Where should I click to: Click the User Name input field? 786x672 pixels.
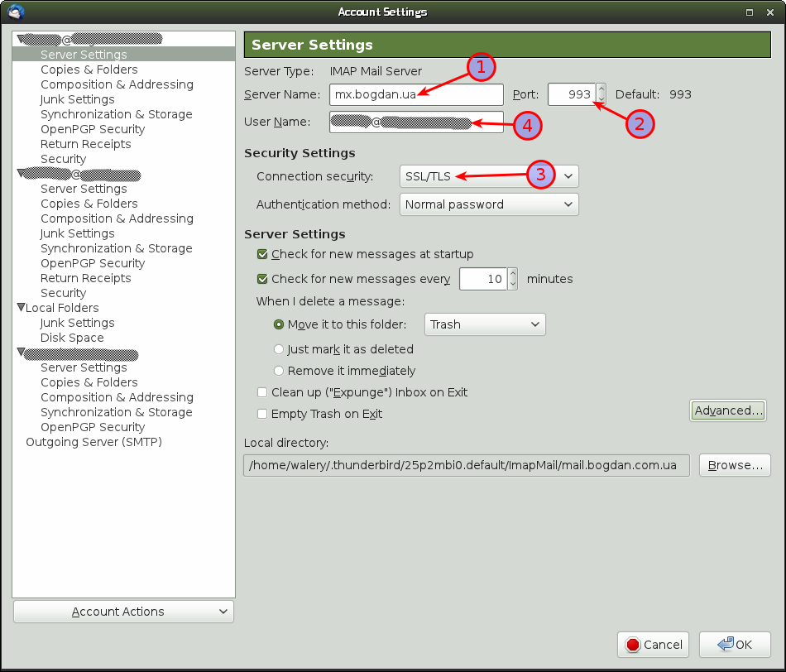[x=416, y=122]
